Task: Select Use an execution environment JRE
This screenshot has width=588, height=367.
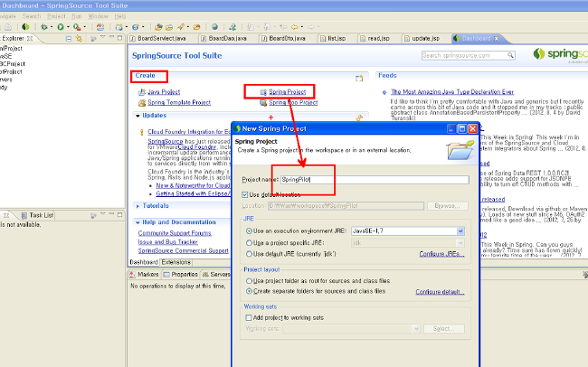Action: pyautogui.click(x=249, y=231)
